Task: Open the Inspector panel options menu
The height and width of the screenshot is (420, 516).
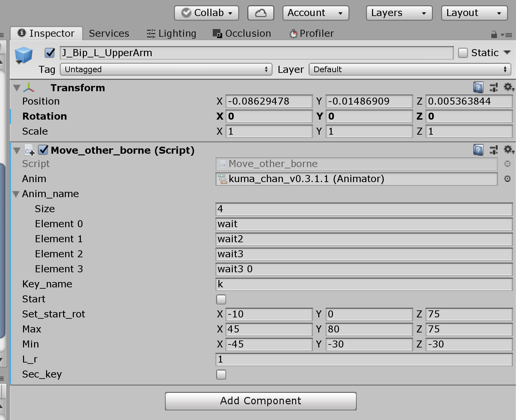Action: [x=507, y=34]
